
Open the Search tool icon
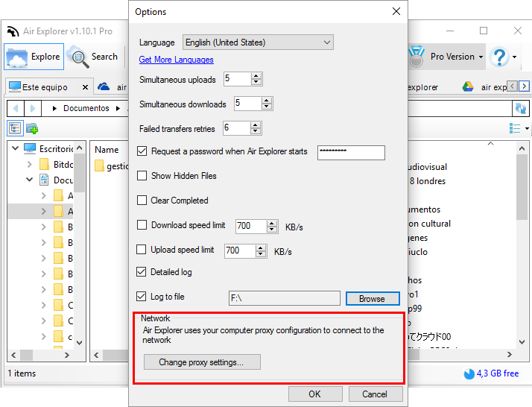click(77, 57)
